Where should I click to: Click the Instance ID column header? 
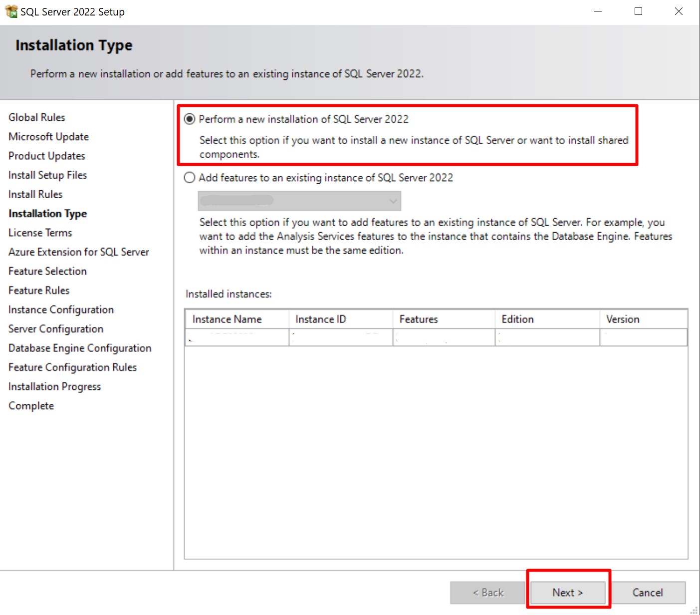tap(341, 319)
